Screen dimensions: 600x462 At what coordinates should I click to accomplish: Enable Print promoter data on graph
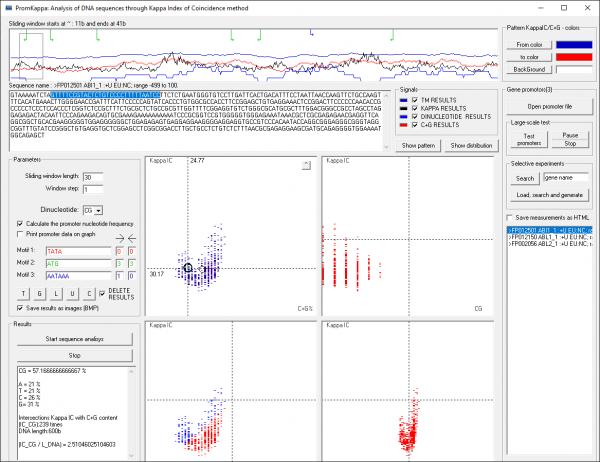[x=20, y=234]
